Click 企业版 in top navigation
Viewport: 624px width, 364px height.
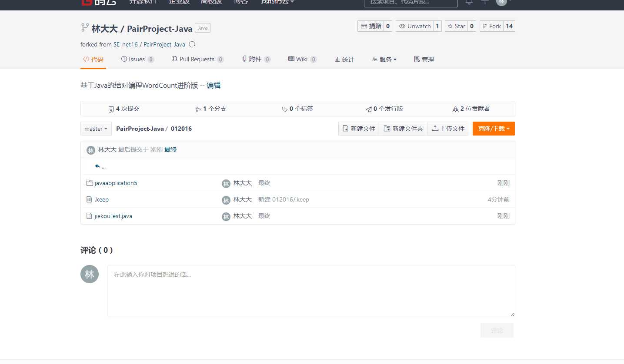point(179,2)
